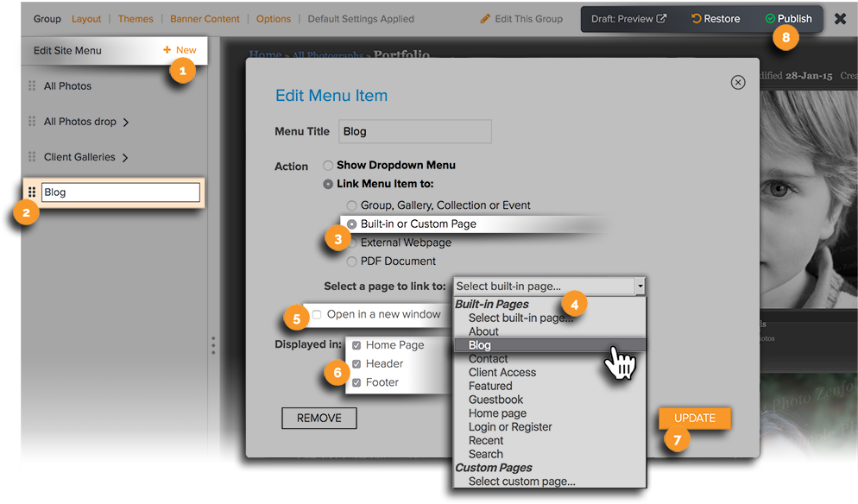Screen dimensions: 858x504
Task: Click the vertical dots sidebar divider handle
Action: 213,345
